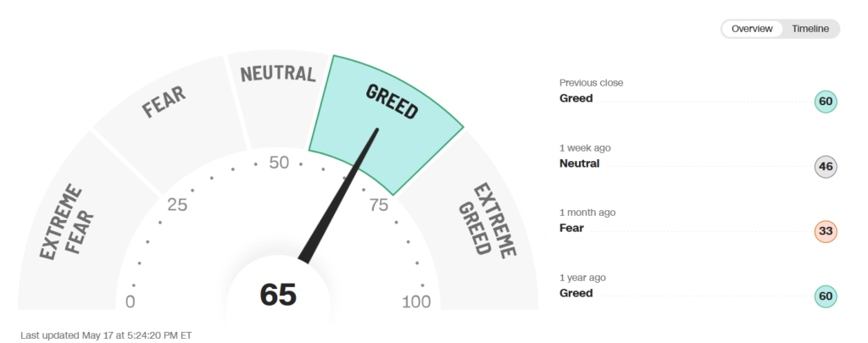Click the 50 mark on gauge scale
868x343 pixels.
(279, 163)
